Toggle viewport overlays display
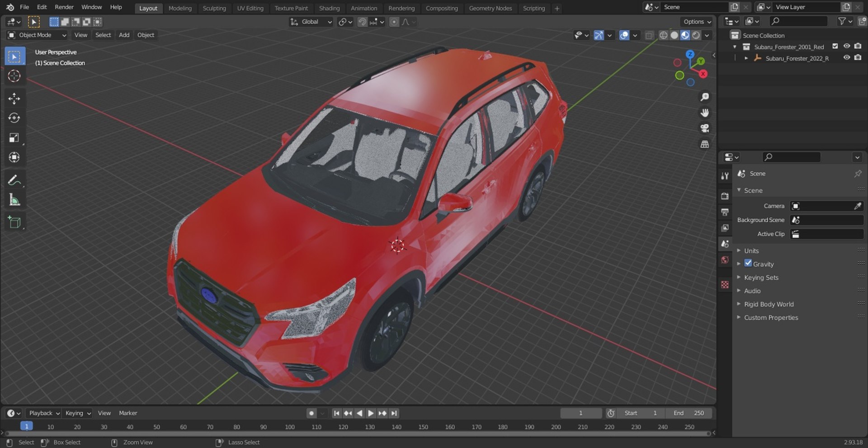Screen dimensions: 868x448 click(624, 35)
